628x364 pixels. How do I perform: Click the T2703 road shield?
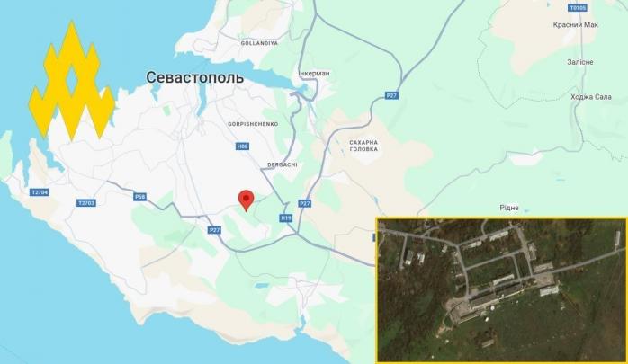pos(86,203)
